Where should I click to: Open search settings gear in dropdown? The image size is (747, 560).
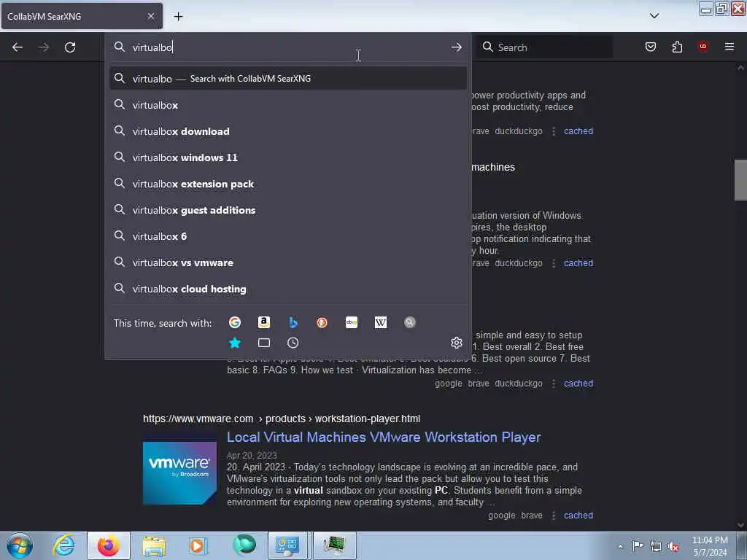coord(457,343)
